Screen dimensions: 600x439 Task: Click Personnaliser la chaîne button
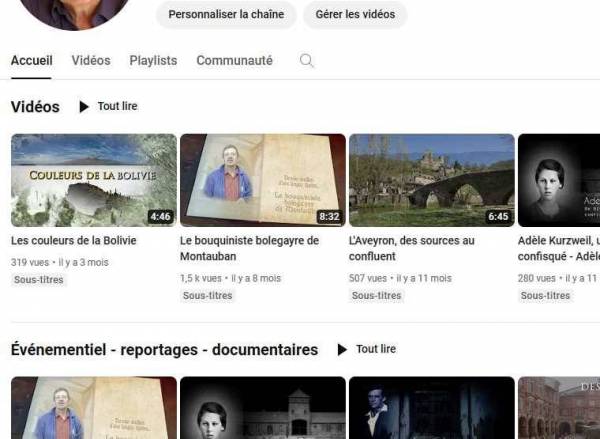(x=226, y=14)
